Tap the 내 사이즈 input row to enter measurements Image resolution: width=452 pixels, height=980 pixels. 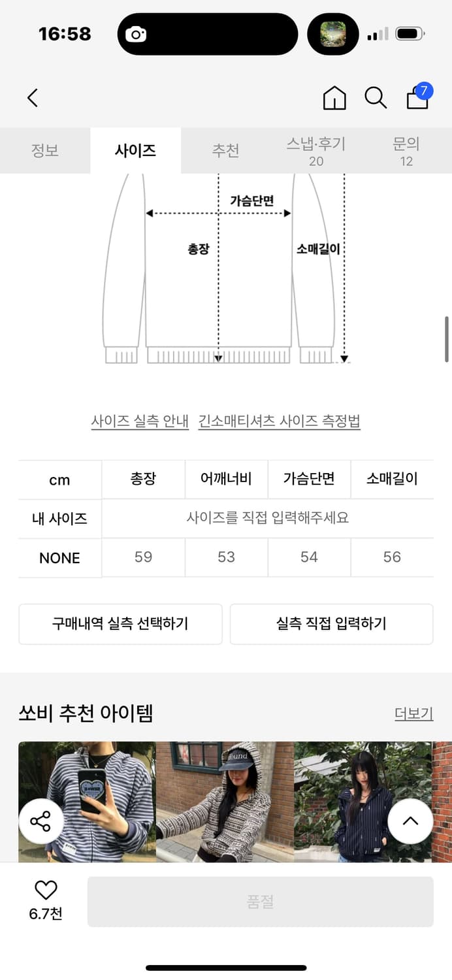pos(268,518)
